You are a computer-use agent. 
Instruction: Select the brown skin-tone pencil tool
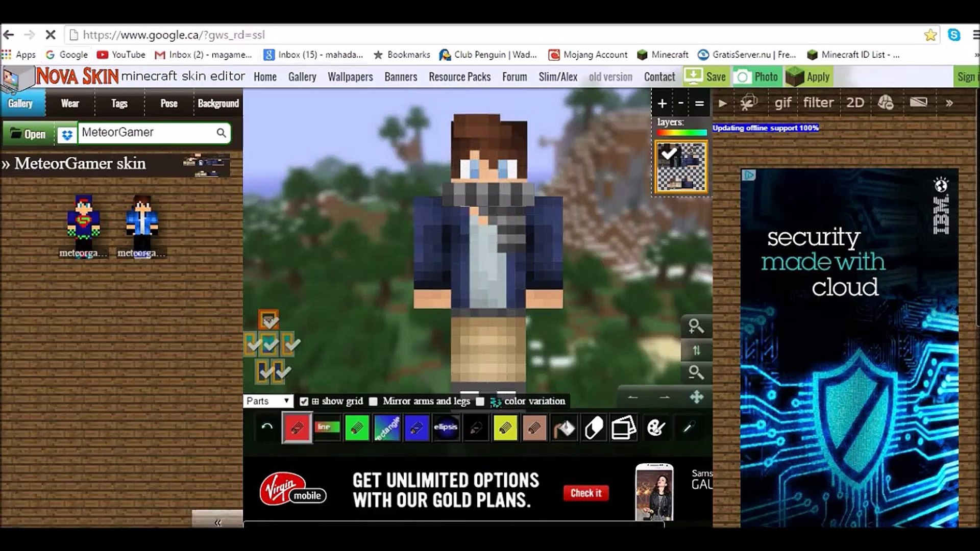tap(534, 428)
